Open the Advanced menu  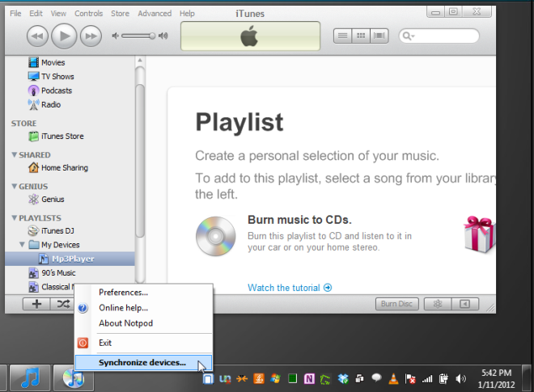click(x=155, y=13)
